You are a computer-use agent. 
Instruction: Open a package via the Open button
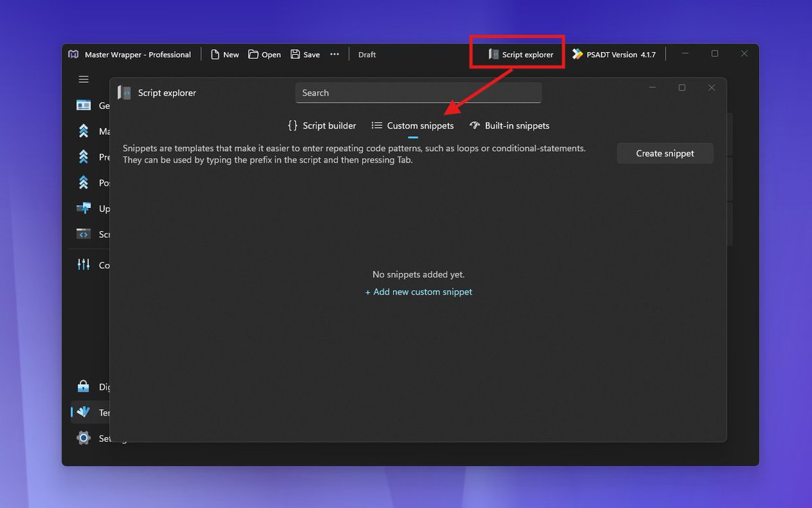[265, 54]
